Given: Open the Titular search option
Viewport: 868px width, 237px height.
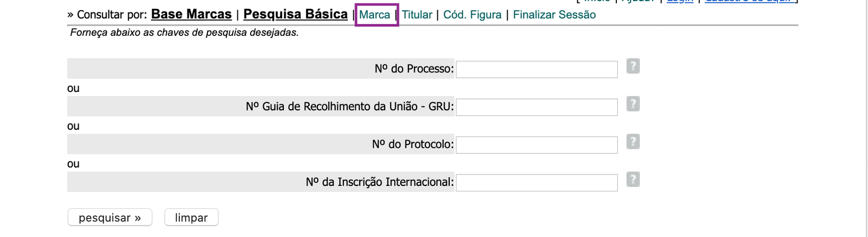Looking at the screenshot, I should [417, 15].
